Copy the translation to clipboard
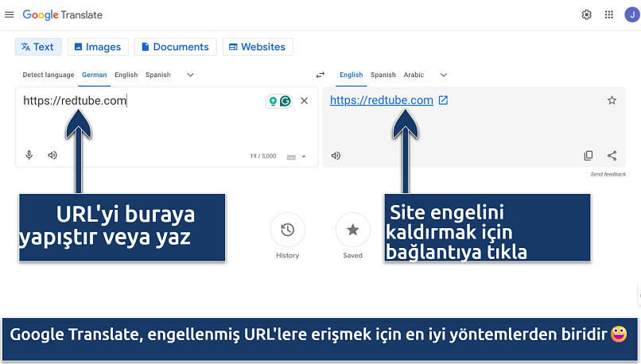 (589, 156)
